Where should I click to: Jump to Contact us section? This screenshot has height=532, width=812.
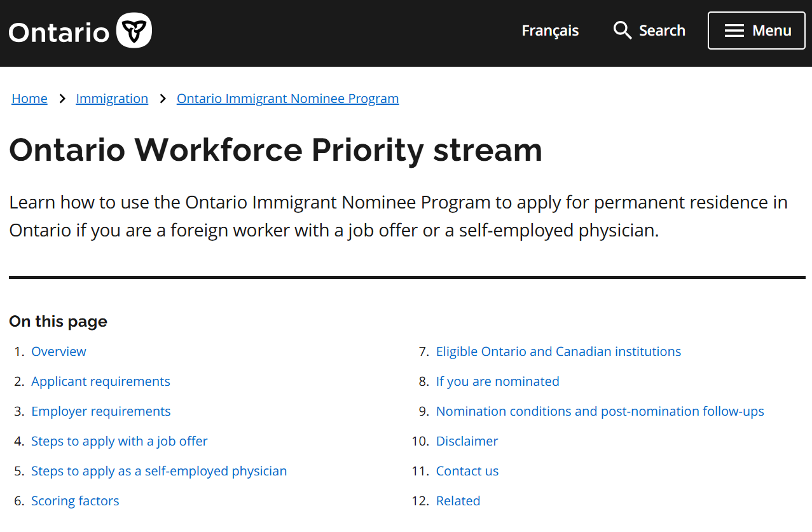tap(467, 471)
